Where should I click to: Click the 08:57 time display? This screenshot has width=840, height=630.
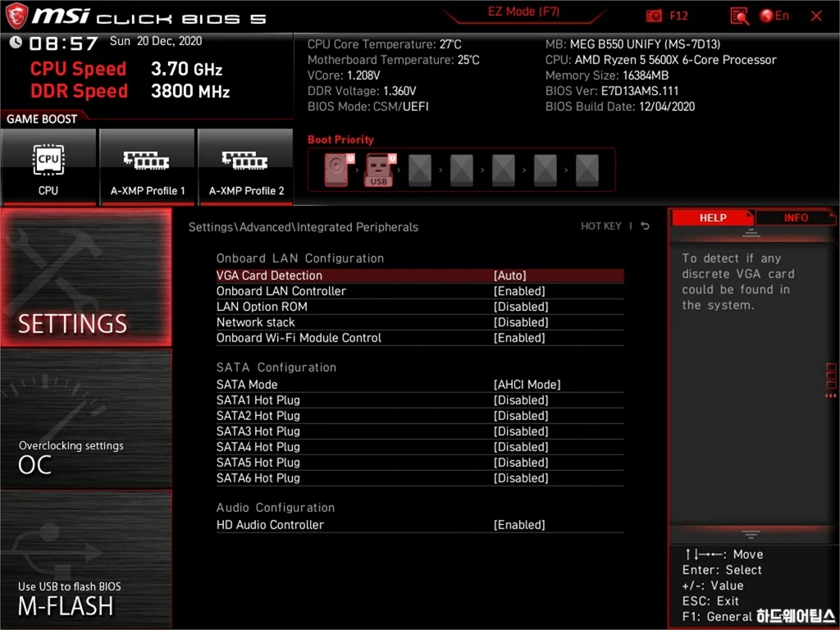click(63, 43)
